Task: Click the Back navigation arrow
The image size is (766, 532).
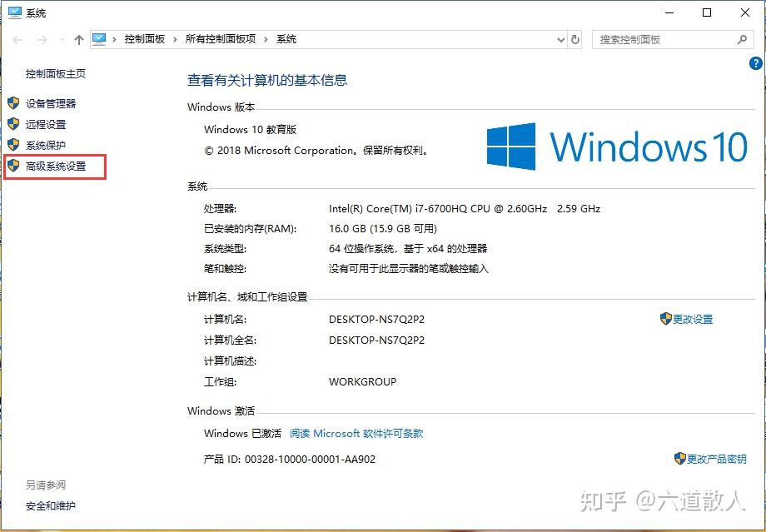Action: point(17,40)
